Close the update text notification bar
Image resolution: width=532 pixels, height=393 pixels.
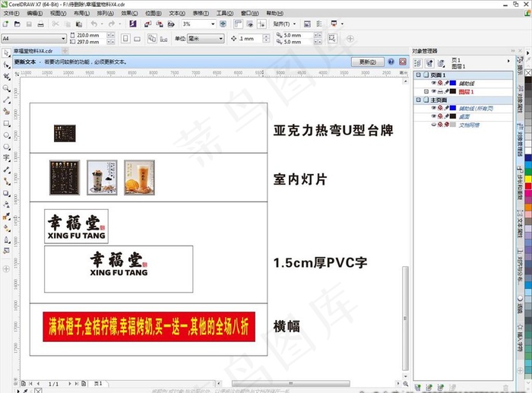pyautogui.click(x=403, y=62)
